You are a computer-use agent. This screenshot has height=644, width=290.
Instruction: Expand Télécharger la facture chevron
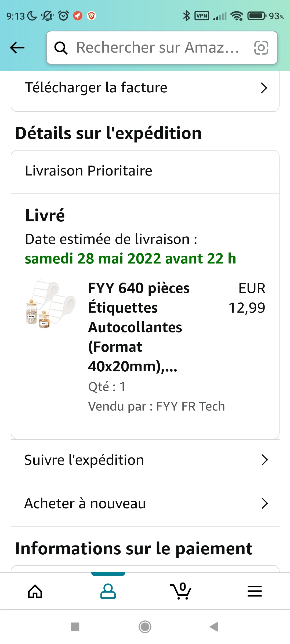coord(264,88)
